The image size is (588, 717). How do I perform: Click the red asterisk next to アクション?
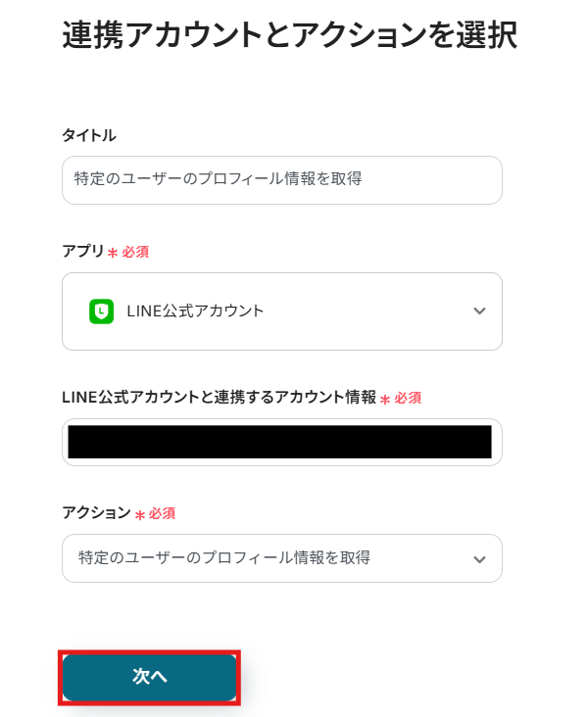(x=140, y=514)
